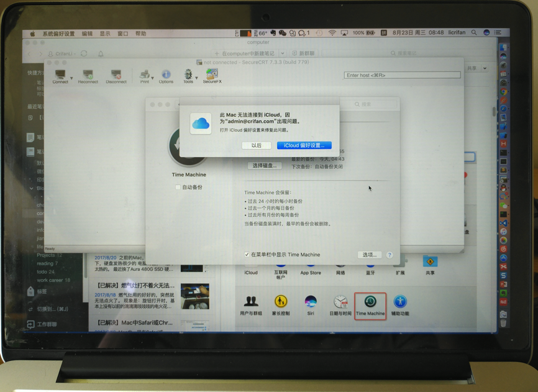Click 标签 in the Evernote sidebar
The height and width of the screenshot is (392, 538).
pyautogui.click(x=42, y=291)
